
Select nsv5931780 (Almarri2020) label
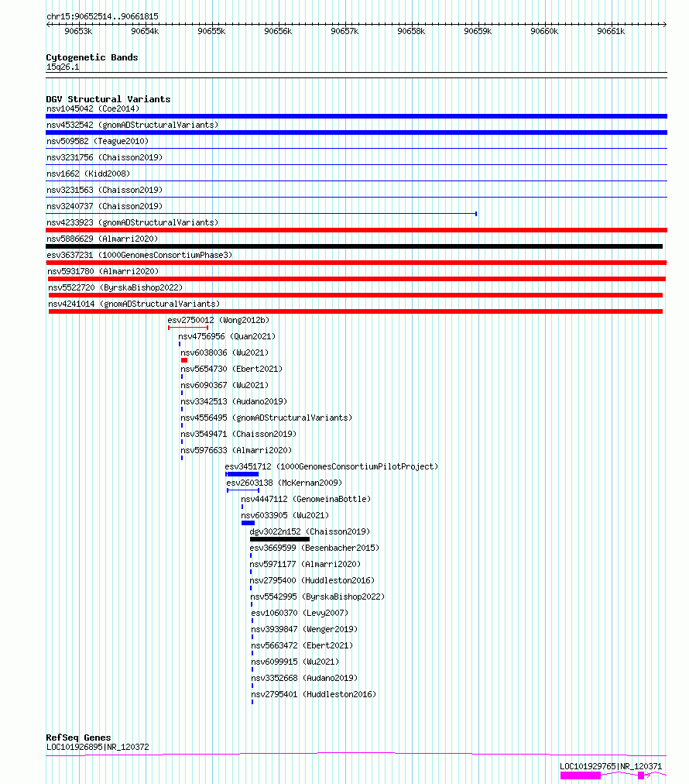[104, 271]
